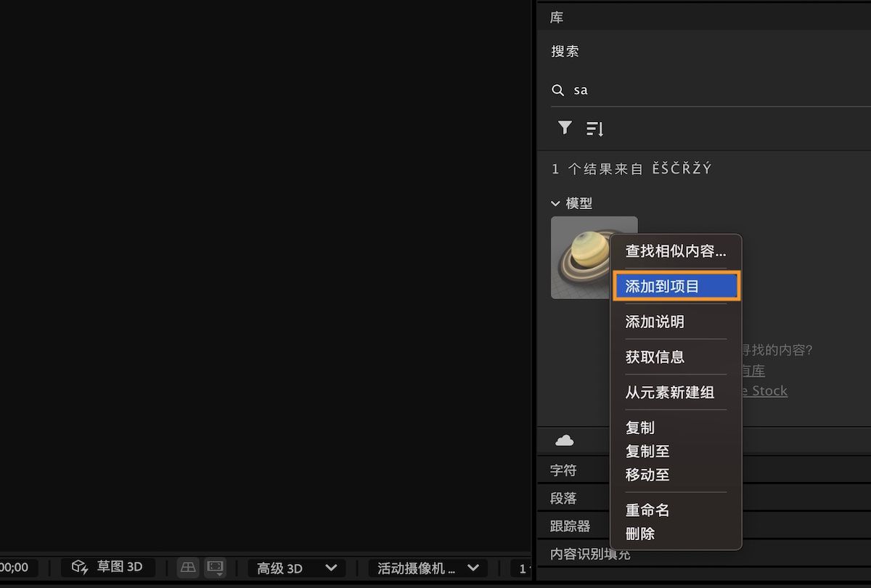Collapse the 模型 section

556,203
